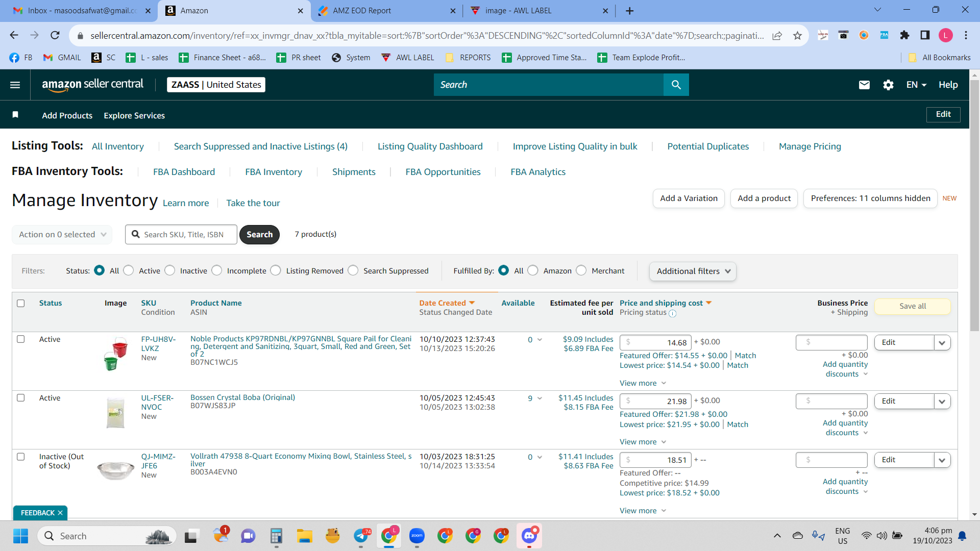Open the Windows Start menu
This screenshot has width=980, height=551.
coord(20,536)
